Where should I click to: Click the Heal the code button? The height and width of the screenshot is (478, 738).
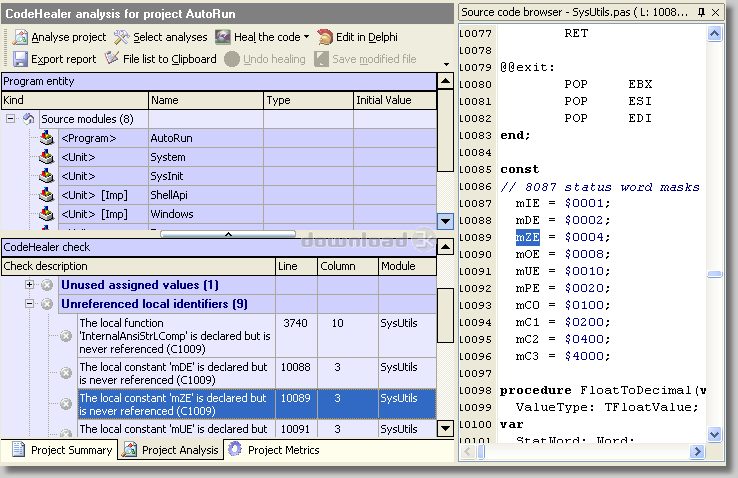tap(258, 37)
